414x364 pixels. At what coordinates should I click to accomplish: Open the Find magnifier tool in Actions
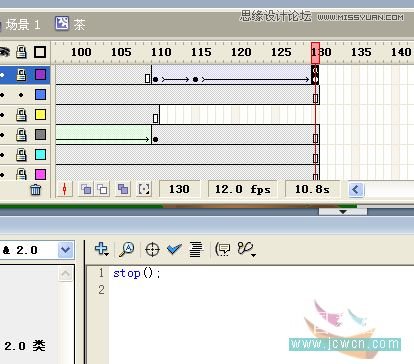point(127,249)
